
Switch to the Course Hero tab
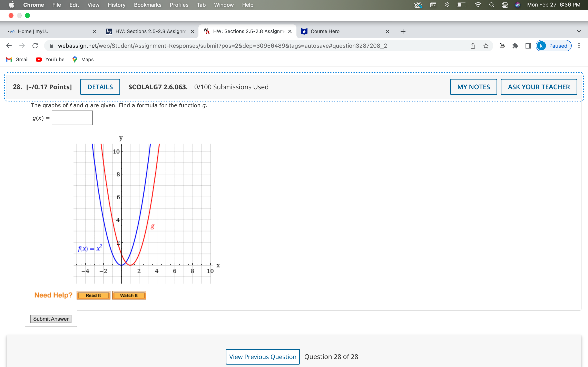pyautogui.click(x=325, y=31)
